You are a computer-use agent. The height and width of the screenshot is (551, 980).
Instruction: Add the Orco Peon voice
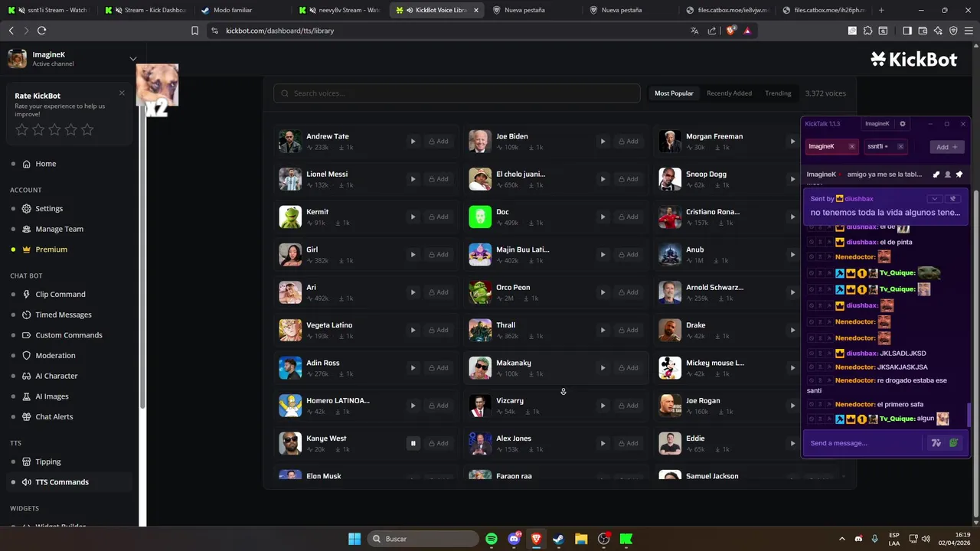pyautogui.click(x=629, y=292)
